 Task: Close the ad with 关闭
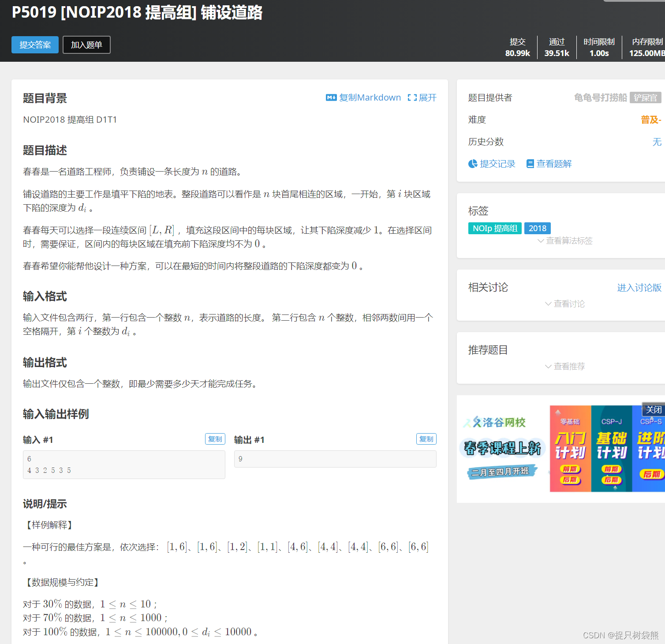pyautogui.click(x=654, y=409)
